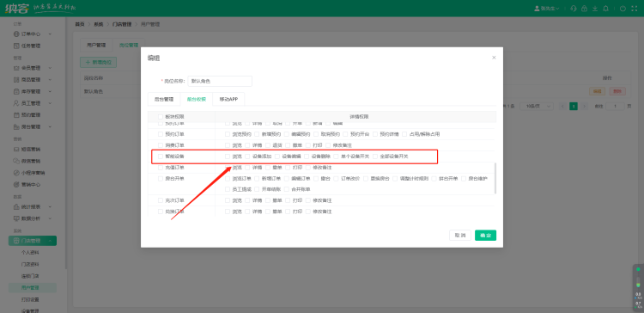Click the 微信营销 chat icon
The height and width of the screenshot is (313, 644).
click(x=16, y=161)
